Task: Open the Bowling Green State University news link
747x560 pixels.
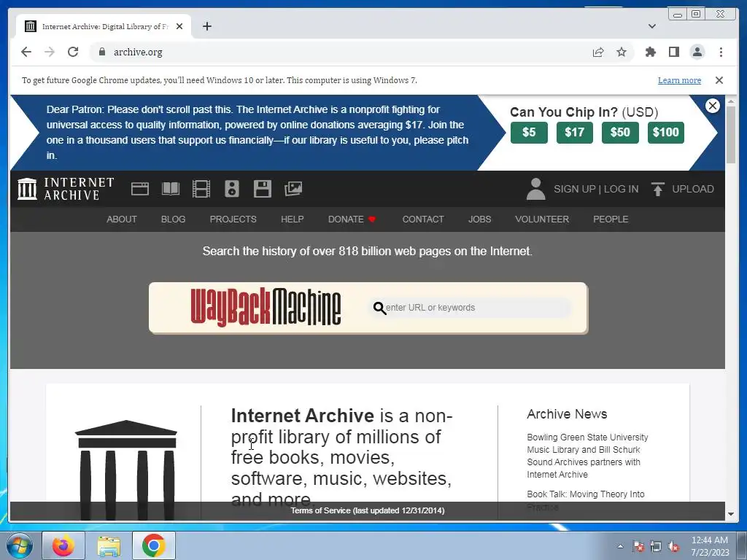Action: click(x=587, y=456)
